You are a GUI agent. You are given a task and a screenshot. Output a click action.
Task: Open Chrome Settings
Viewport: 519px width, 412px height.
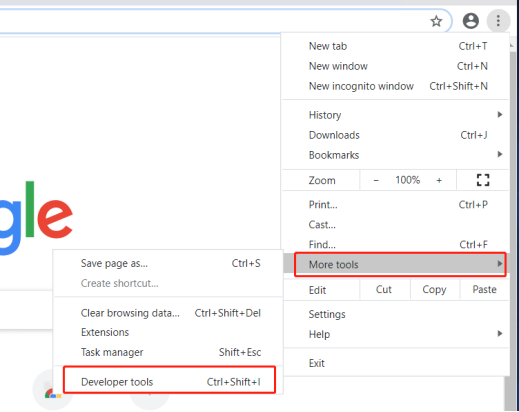pyautogui.click(x=395, y=314)
